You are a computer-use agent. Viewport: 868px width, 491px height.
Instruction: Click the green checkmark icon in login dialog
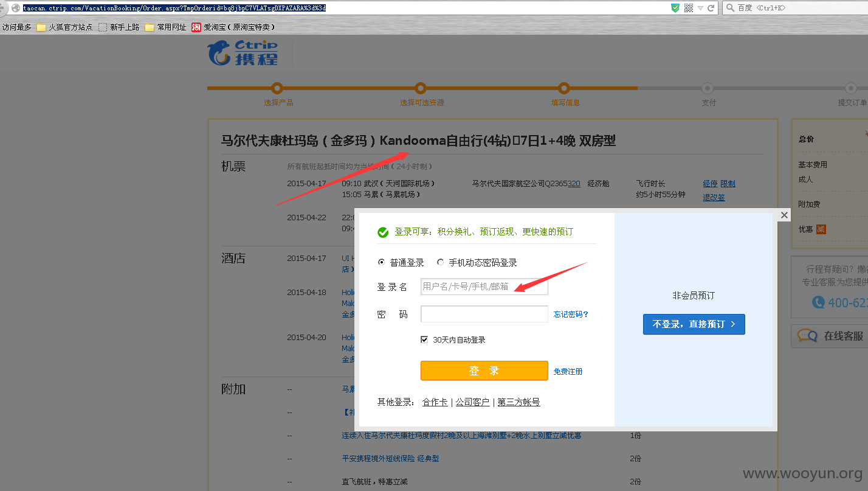pos(383,232)
